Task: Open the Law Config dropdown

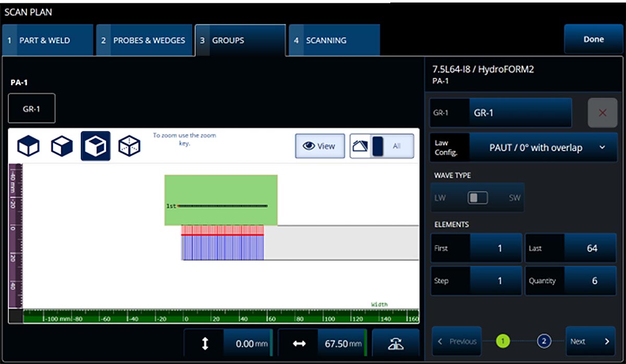Action: [x=543, y=148]
